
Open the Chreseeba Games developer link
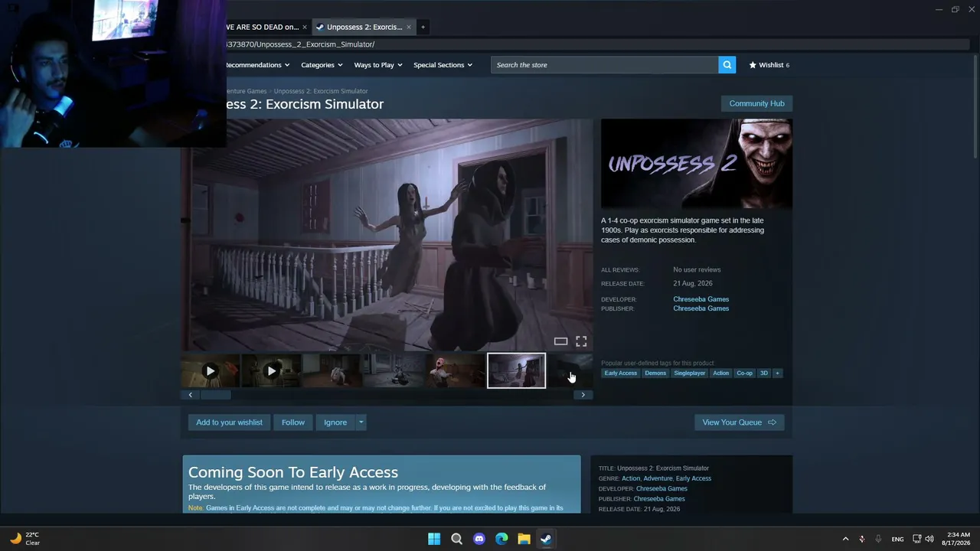[x=701, y=299]
